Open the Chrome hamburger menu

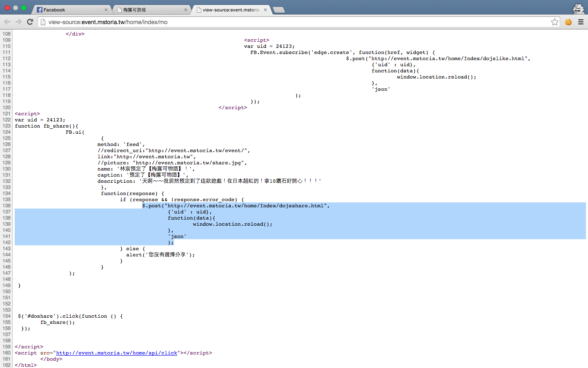coord(581,22)
